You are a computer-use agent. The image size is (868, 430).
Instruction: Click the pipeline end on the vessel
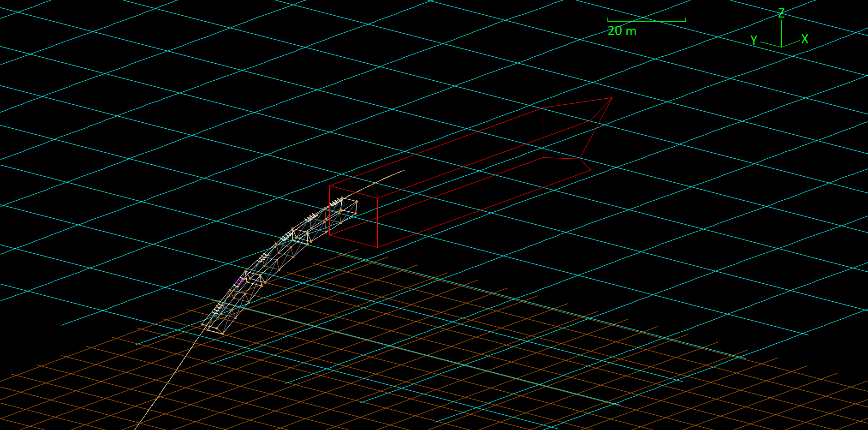tap(404, 171)
